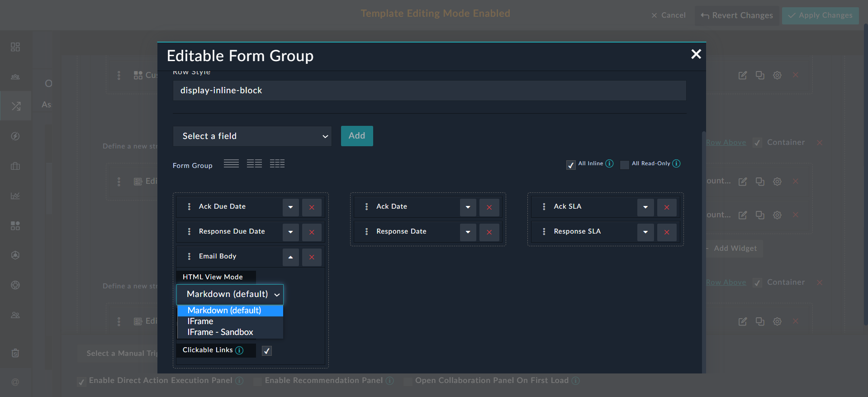
Task: Click Apply Changes button
Action: pos(820,16)
